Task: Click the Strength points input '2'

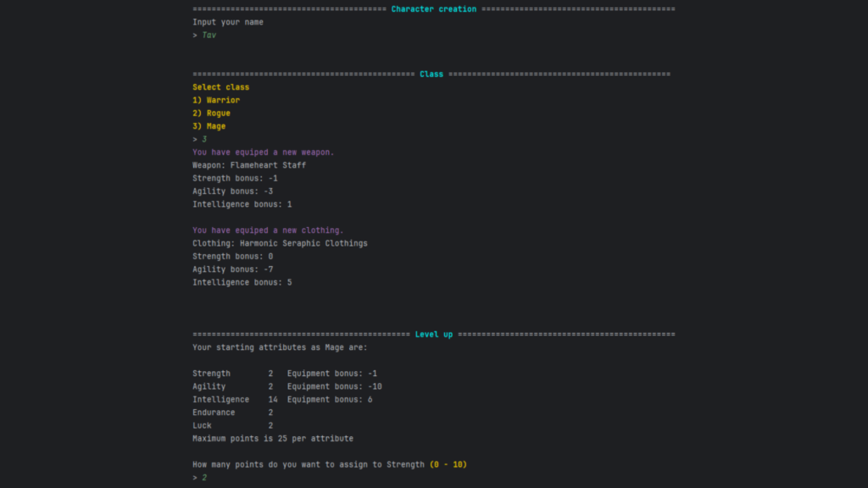Action: [202, 477]
